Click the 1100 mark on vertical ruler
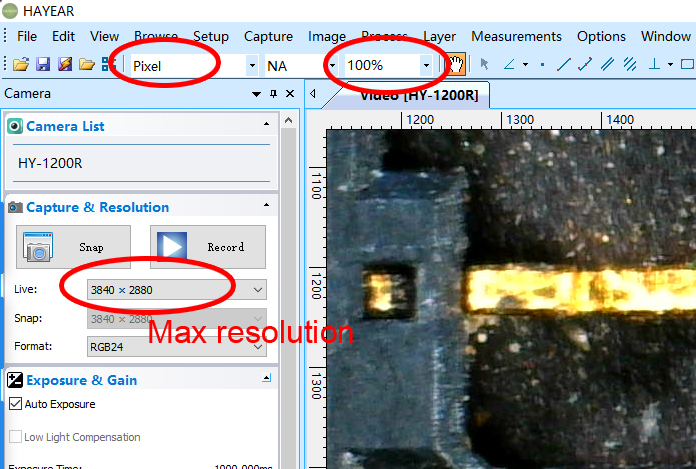Image resolution: width=696 pixels, height=469 pixels. click(316, 186)
